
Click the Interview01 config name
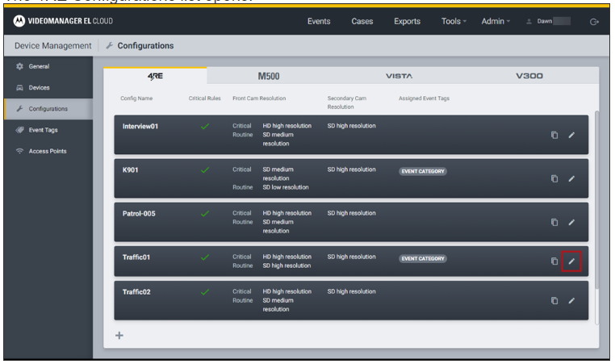(x=140, y=126)
